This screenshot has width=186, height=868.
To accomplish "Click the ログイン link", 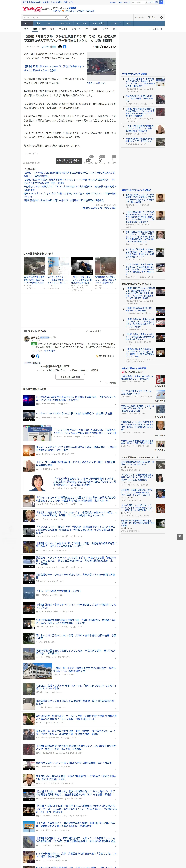I will click(57, 11).
